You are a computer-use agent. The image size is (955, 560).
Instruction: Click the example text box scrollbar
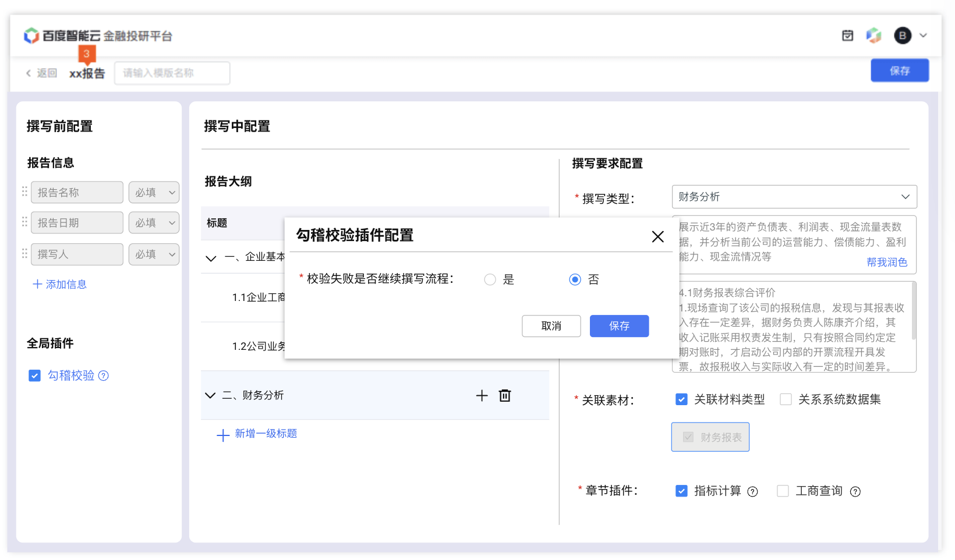(914, 311)
